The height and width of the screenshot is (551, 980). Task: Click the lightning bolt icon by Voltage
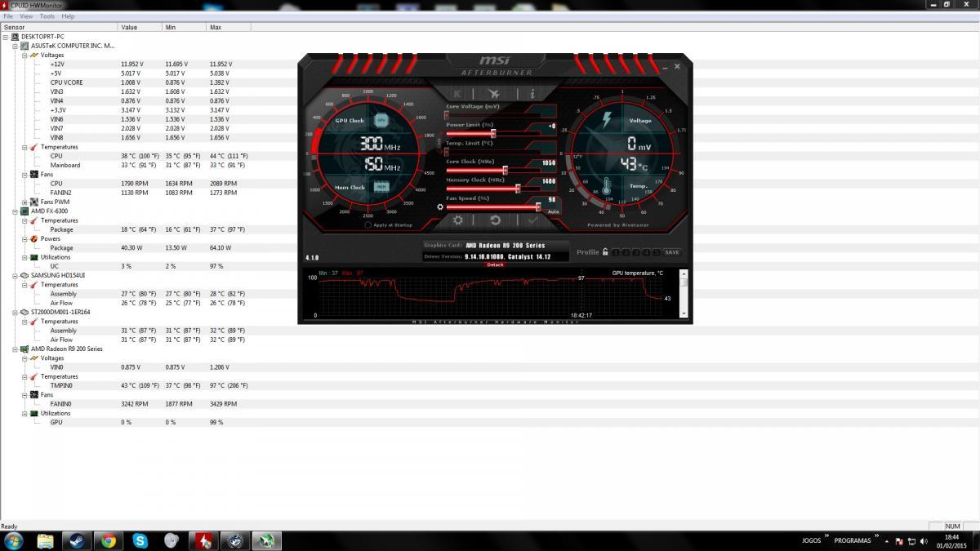[606, 121]
